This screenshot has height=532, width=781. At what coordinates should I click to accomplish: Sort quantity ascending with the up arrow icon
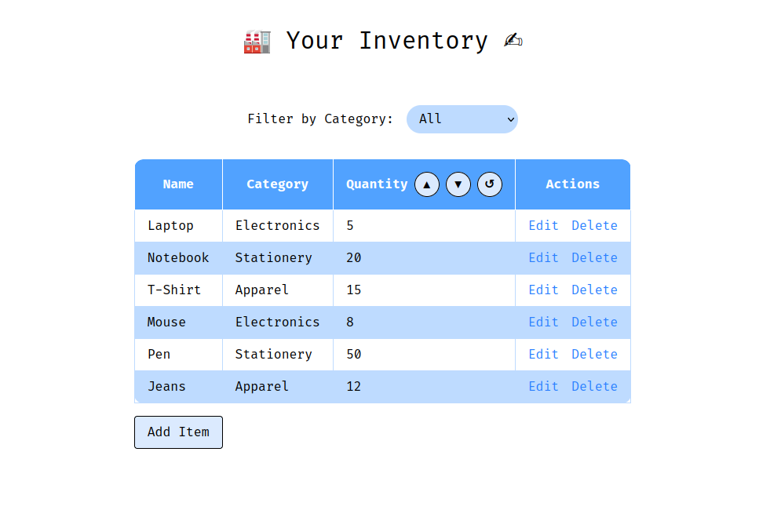tap(426, 184)
